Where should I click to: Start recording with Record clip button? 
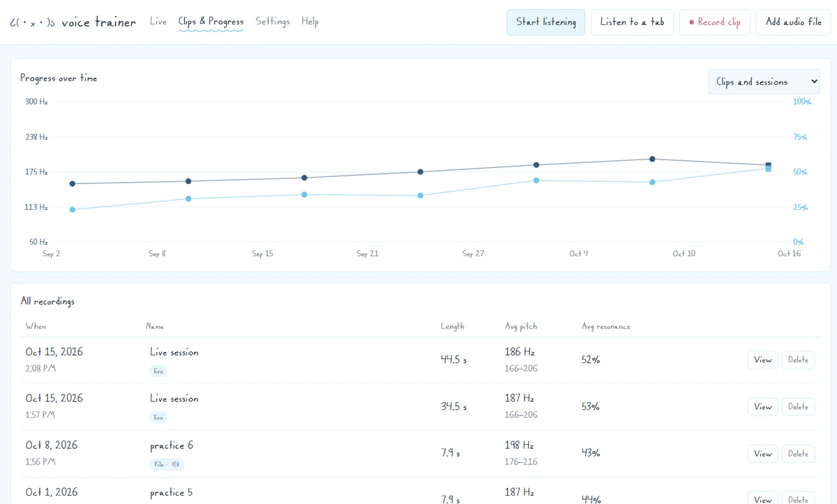point(715,22)
